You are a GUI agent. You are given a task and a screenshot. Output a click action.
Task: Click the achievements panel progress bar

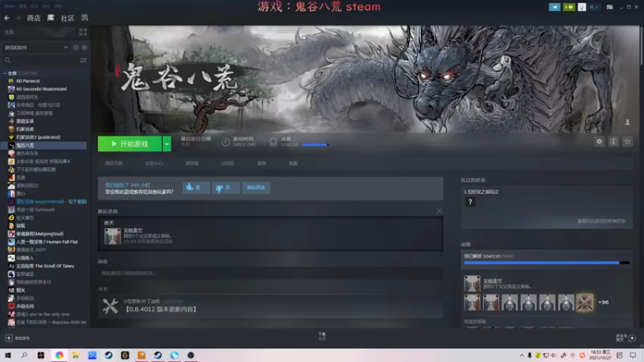click(x=547, y=263)
